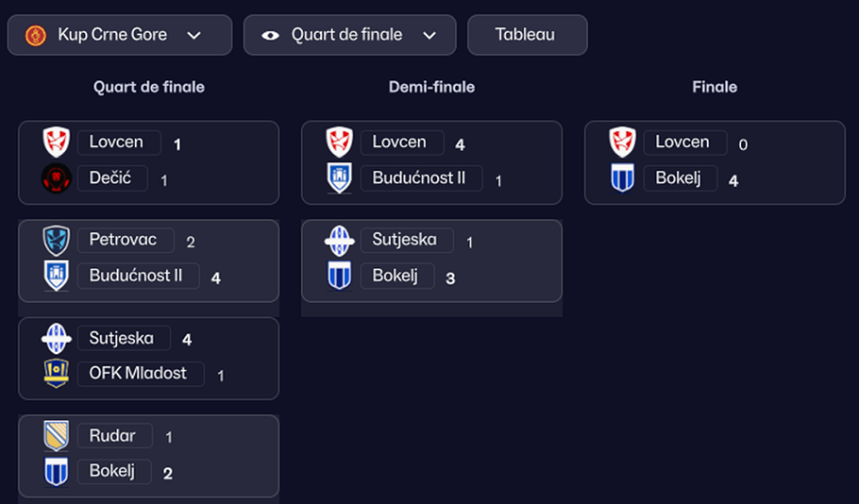
Task: Select the Finale column header
Action: point(715,87)
